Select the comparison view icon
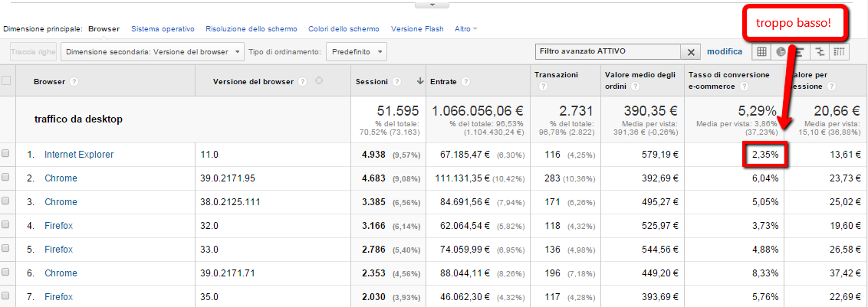Viewport: 868px width, 307px height. click(820, 52)
